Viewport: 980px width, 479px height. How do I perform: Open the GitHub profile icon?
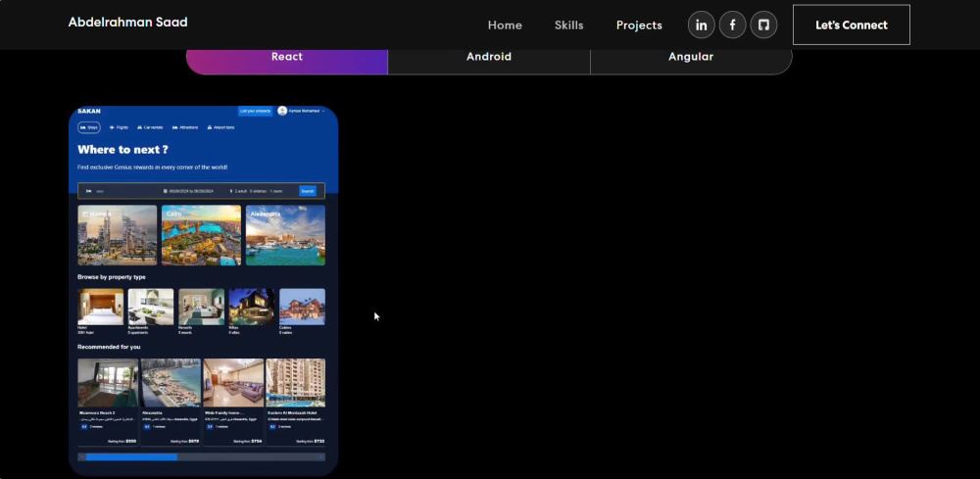[763, 25]
